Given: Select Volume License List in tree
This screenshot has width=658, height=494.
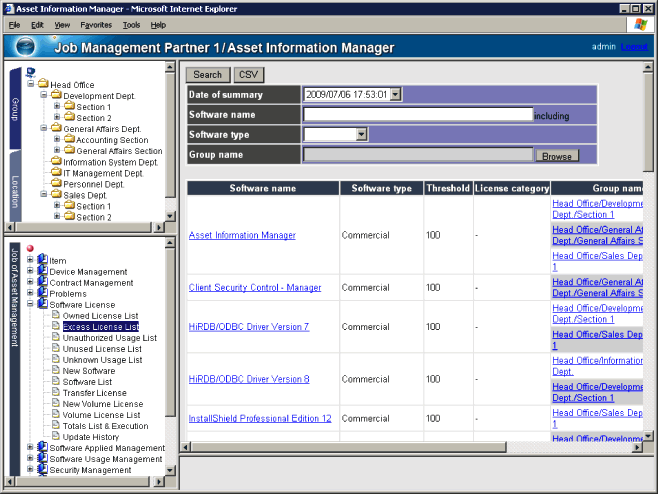Looking at the screenshot, I should click(101, 415).
